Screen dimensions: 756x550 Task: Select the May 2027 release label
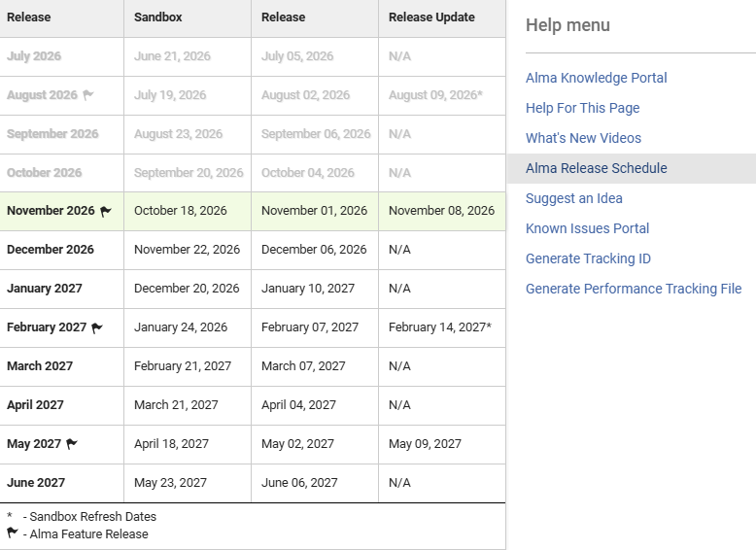pos(34,444)
